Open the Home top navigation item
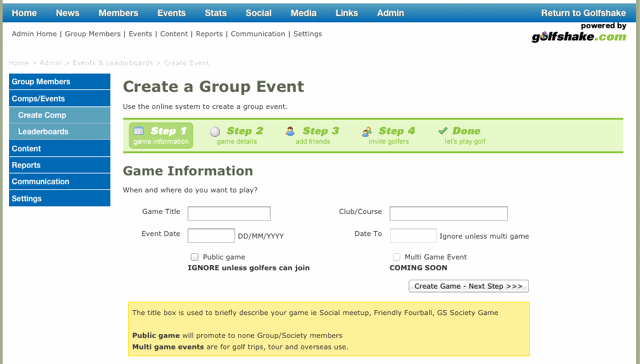 tap(24, 13)
